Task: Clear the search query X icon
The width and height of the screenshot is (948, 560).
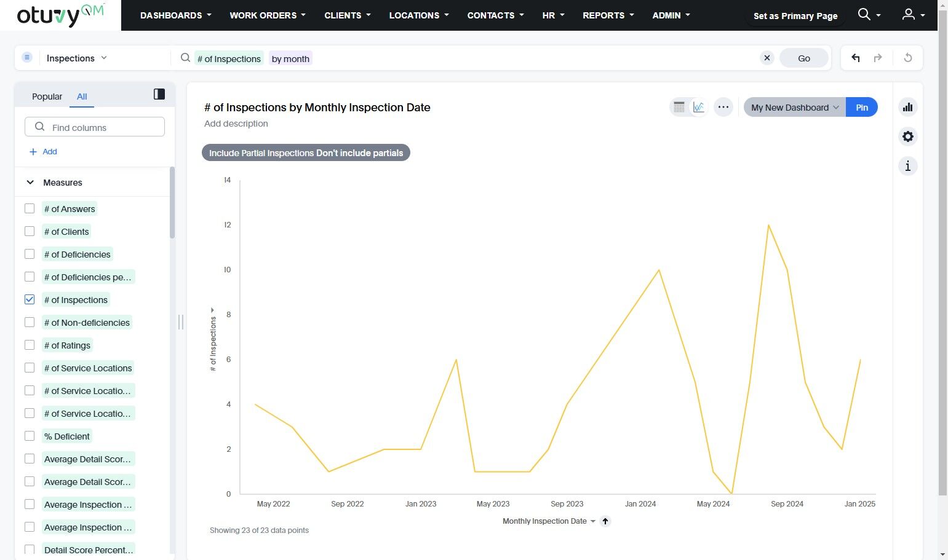Action: [767, 58]
